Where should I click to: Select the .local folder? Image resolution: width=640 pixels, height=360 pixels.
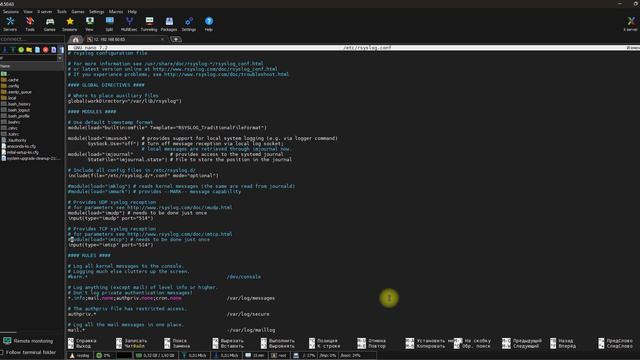tap(9, 98)
